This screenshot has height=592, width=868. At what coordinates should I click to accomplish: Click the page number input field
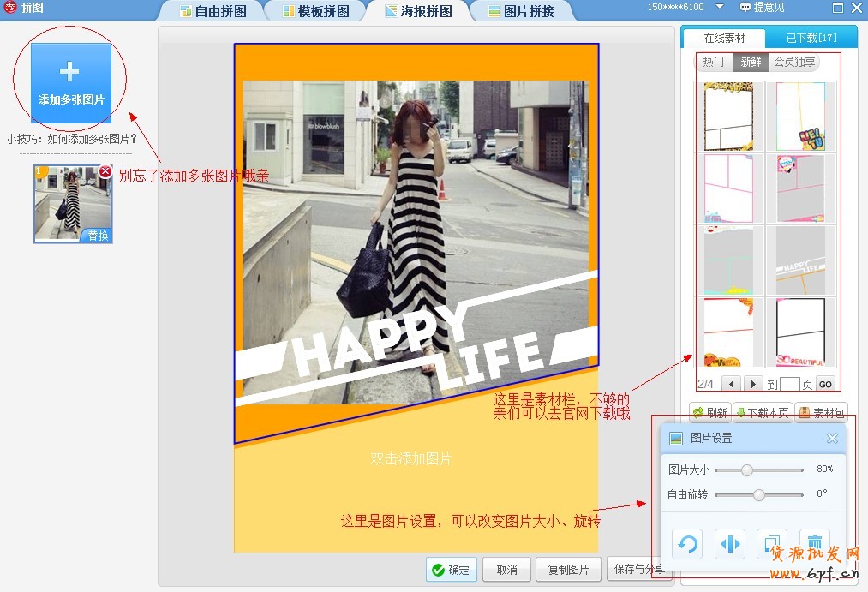tap(790, 385)
